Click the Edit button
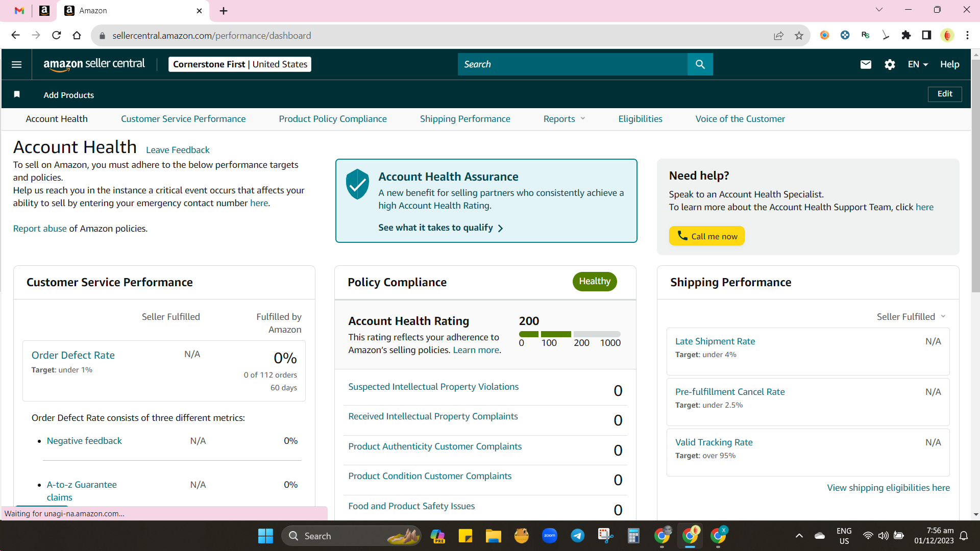 pyautogui.click(x=945, y=94)
